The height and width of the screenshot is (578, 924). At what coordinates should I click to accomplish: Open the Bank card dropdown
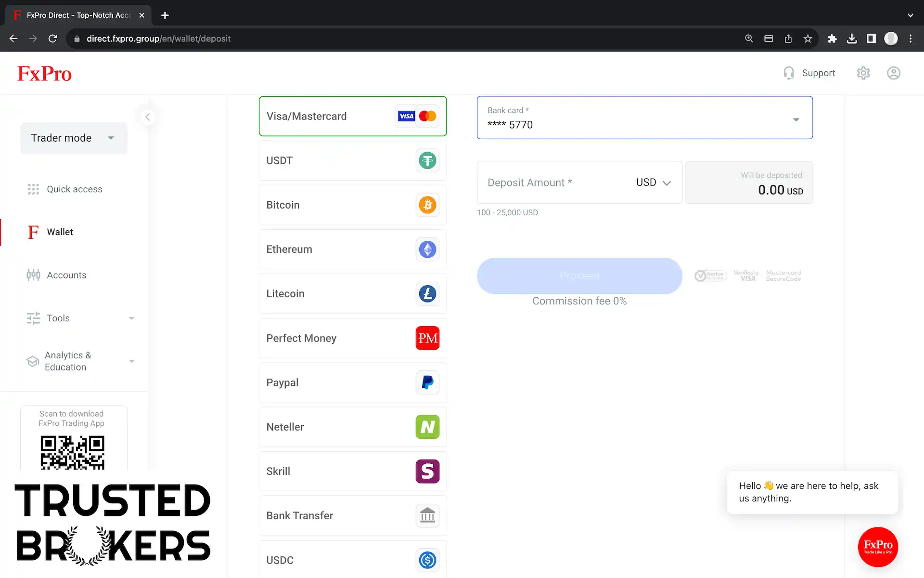[x=644, y=118]
